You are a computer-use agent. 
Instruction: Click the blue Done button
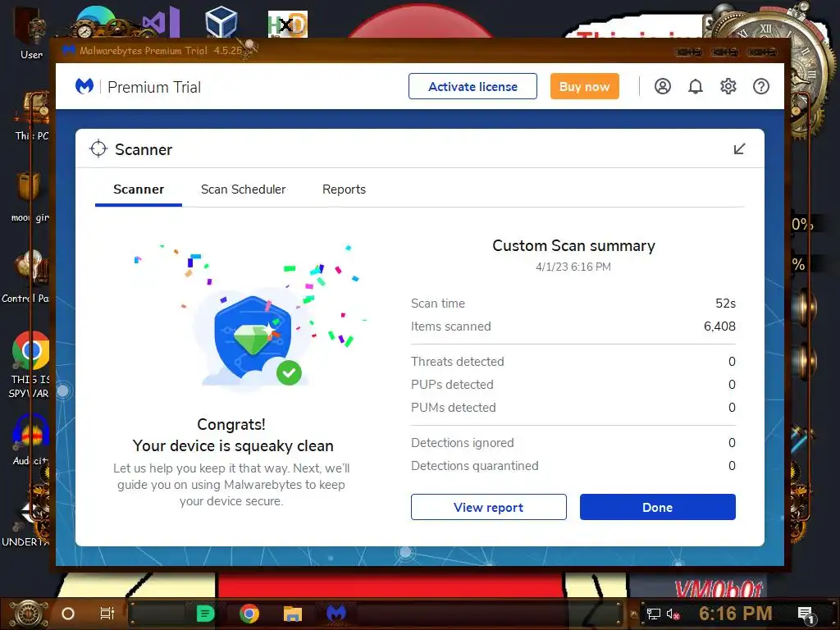point(657,507)
